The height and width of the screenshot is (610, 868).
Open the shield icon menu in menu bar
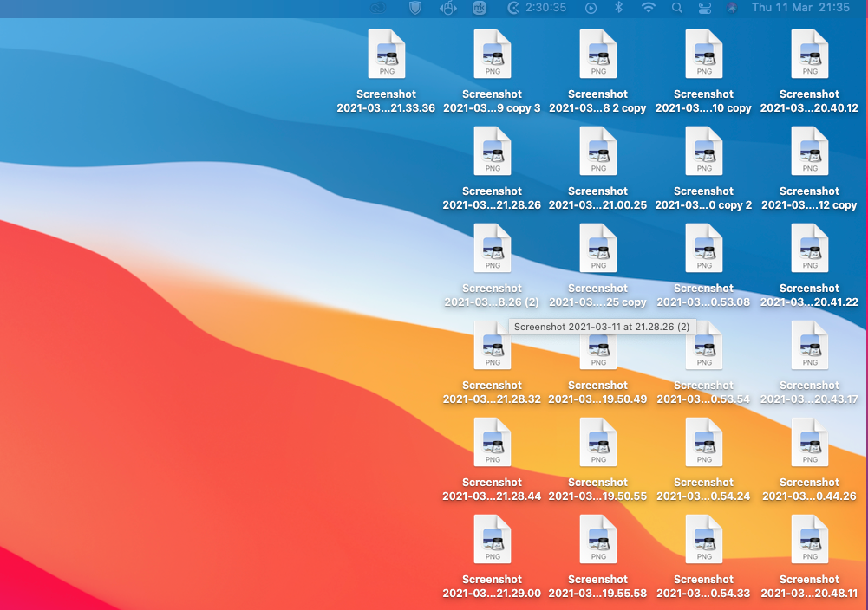[414, 8]
